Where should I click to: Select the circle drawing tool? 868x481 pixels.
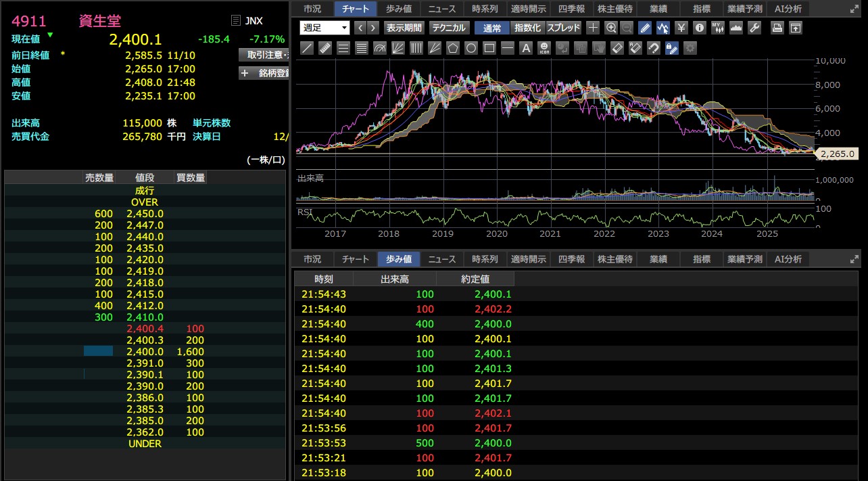click(471, 48)
